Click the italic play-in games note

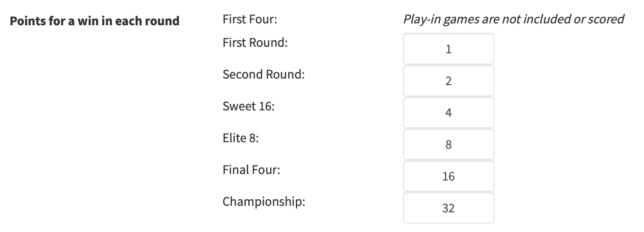tap(514, 19)
